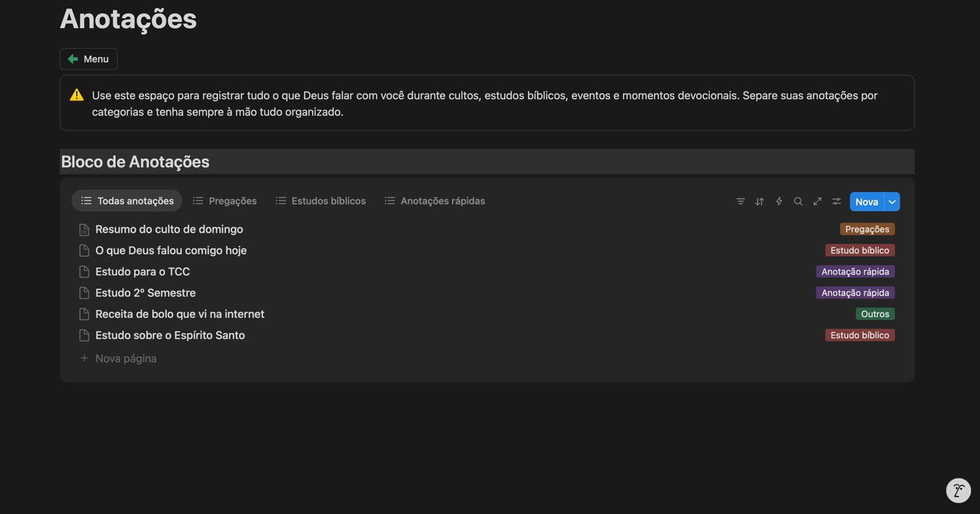980x514 pixels.
Task: Open automations lightning bolt icon
Action: 779,201
